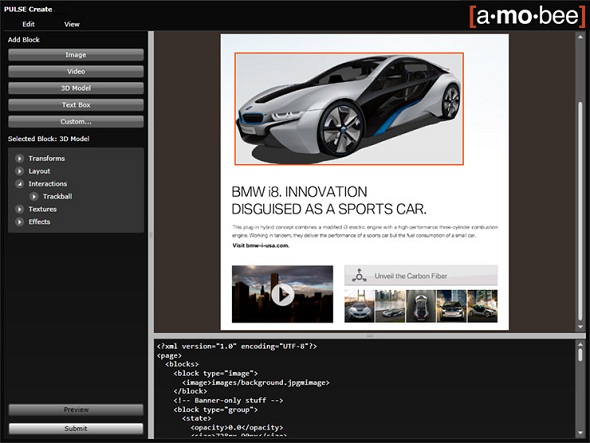590x443 pixels.
Task: Click the Preview button
Action: coord(76,410)
